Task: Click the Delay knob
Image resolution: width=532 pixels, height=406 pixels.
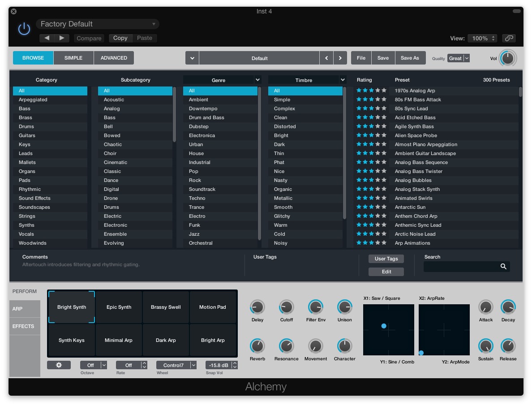Action: point(257,307)
